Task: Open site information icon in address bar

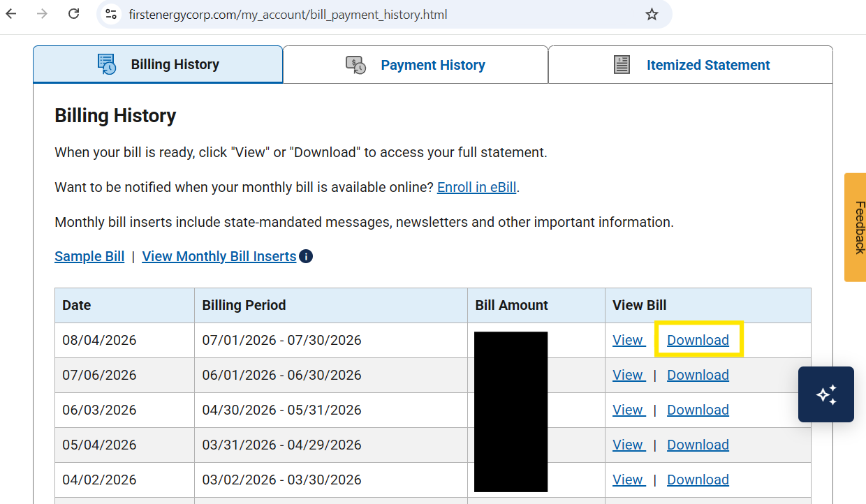Action: pyautogui.click(x=110, y=14)
